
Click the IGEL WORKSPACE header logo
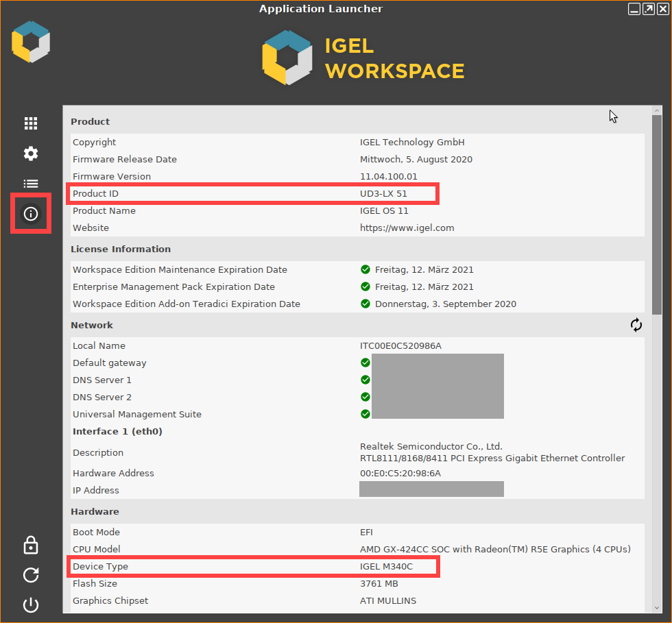click(287, 58)
